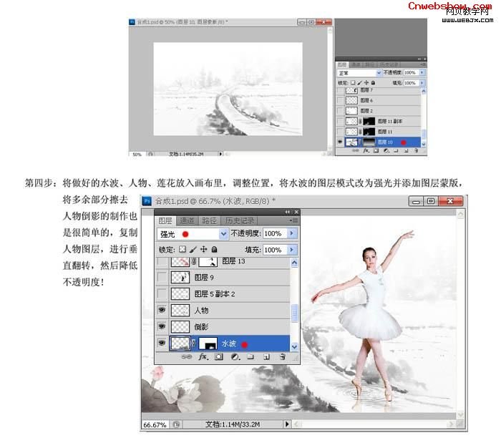Show the 图层 13 layer
The image size is (501, 448).
coord(162,262)
